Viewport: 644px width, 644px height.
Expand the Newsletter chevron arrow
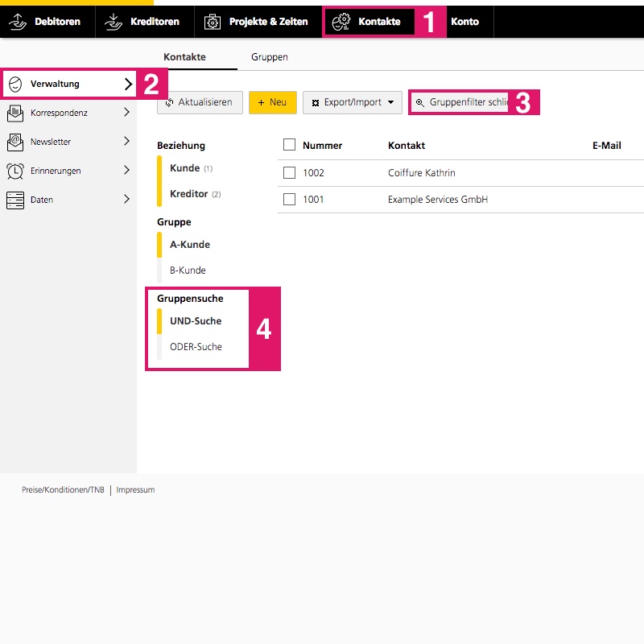126,142
